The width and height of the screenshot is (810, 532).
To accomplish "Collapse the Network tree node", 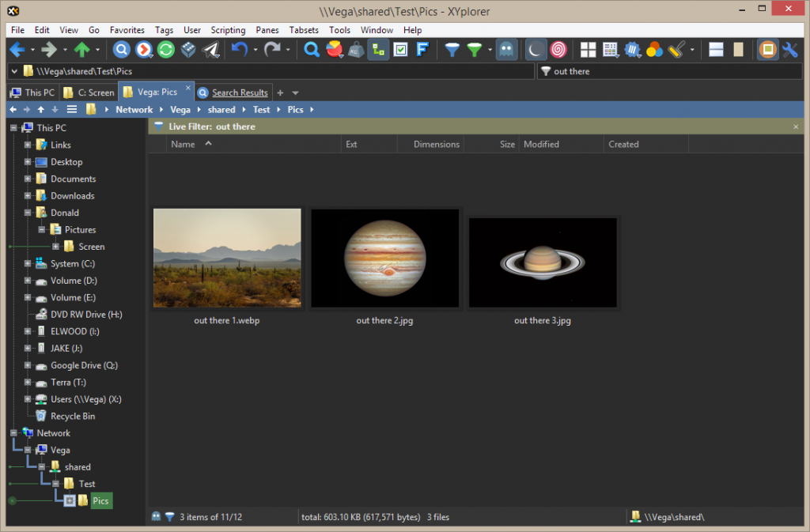I will [x=13, y=433].
